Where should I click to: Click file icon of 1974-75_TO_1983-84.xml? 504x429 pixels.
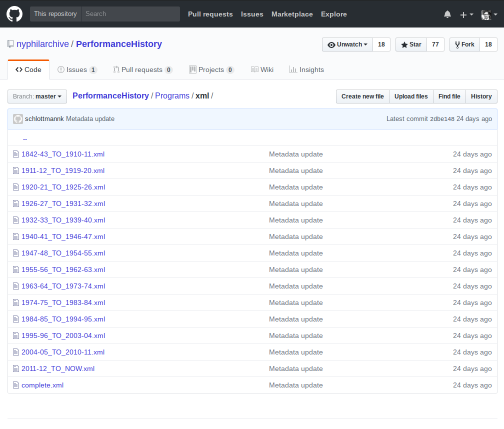click(16, 302)
